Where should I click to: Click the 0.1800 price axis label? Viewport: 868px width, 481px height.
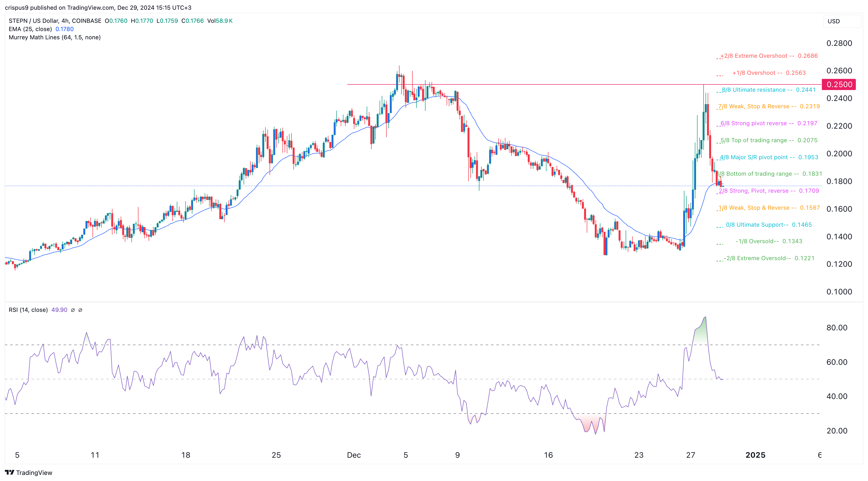click(x=839, y=181)
